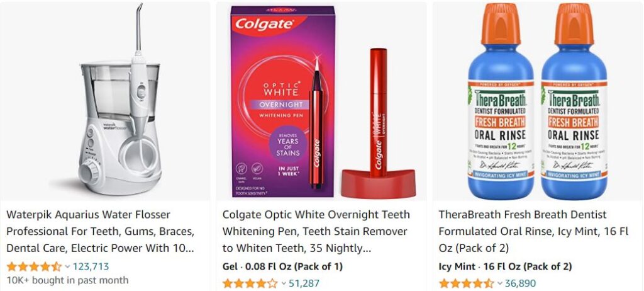
Task: Click the TheraBreath star rating icons
Action: pyautogui.click(x=466, y=283)
